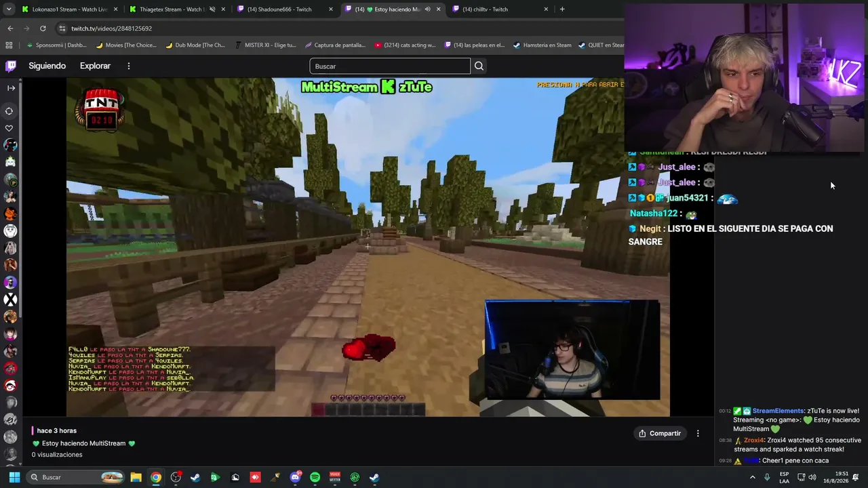Click the Compartir share button
This screenshot has width=868, height=488.
click(x=660, y=433)
